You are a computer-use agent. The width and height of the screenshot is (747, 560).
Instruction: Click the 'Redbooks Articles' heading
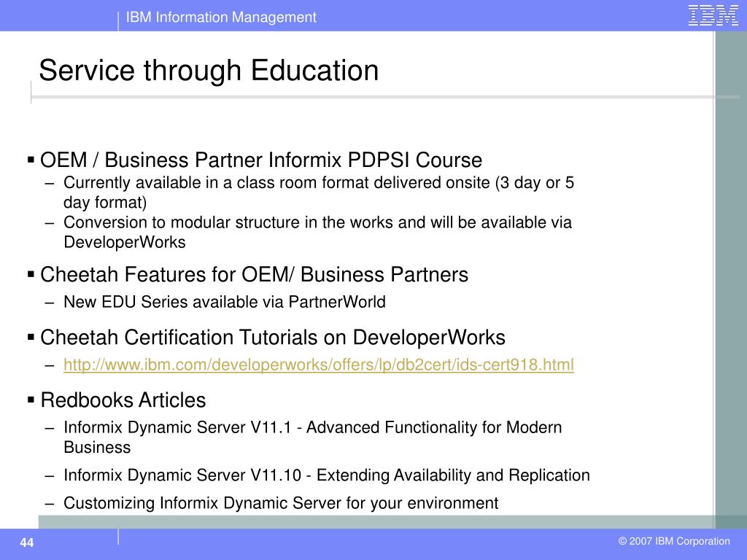(x=123, y=400)
